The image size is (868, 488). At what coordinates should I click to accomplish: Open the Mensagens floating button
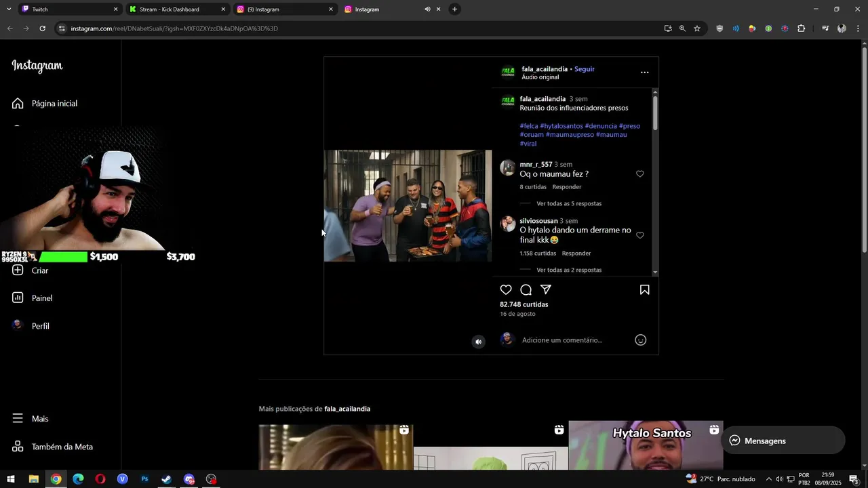point(783,441)
